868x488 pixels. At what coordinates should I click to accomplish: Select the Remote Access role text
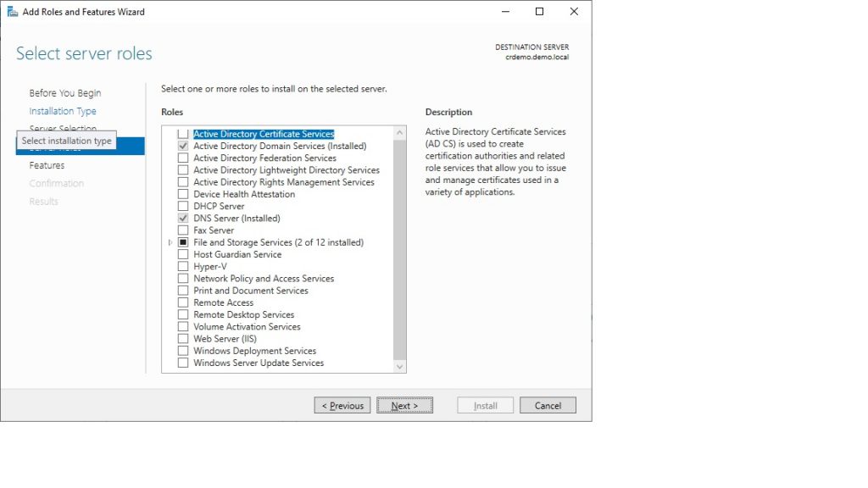tap(224, 302)
